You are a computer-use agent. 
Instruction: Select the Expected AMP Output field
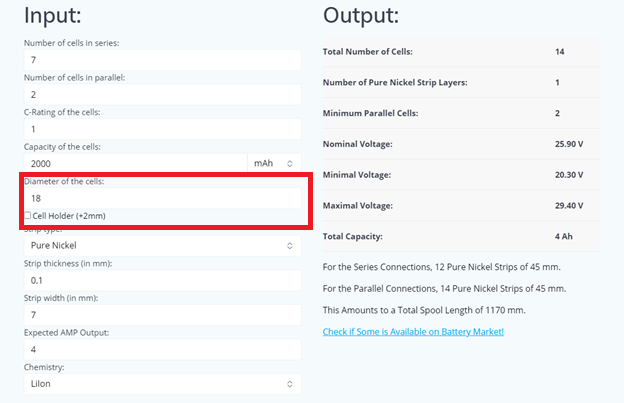[x=161, y=349]
